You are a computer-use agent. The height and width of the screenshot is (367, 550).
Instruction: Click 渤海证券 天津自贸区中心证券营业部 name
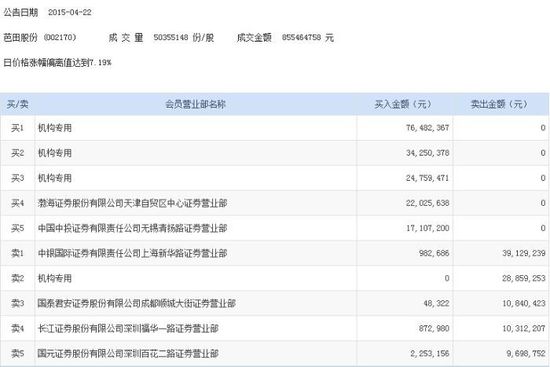point(133,203)
